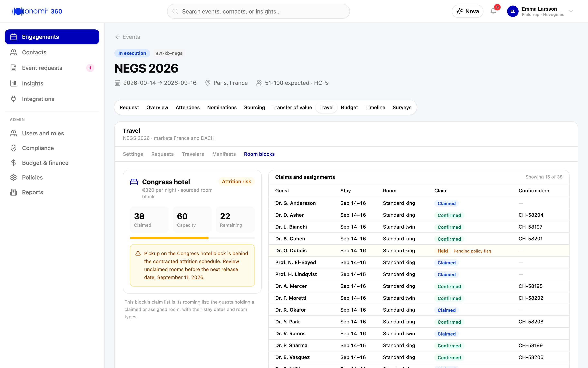Switch to the Budget tab
588x368 pixels.
coord(349,107)
